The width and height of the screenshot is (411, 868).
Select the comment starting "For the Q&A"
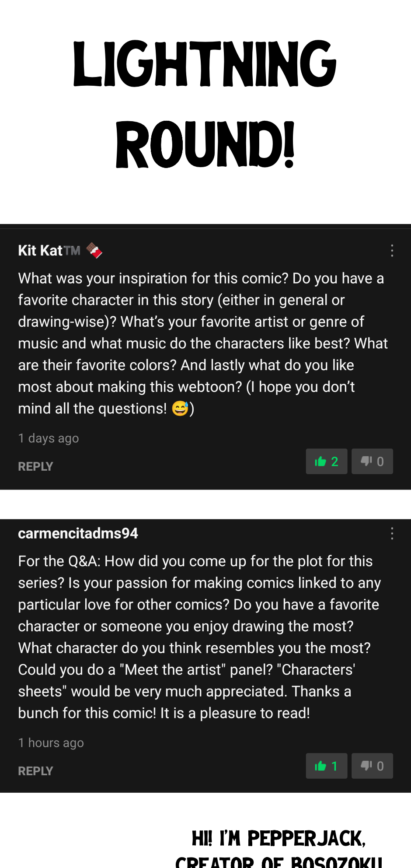click(199, 637)
